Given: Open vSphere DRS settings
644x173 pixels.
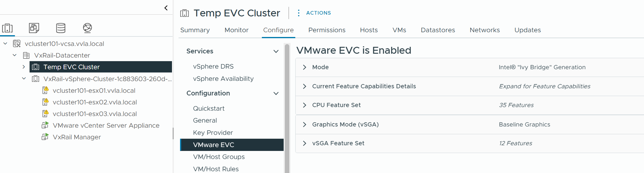Looking at the screenshot, I should pyautogui.click(x=213, y=67).
